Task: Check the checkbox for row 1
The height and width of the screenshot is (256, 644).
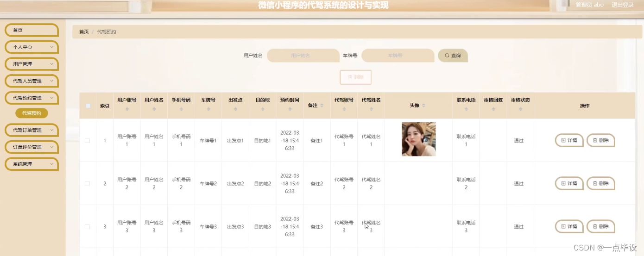Action: 87,140
